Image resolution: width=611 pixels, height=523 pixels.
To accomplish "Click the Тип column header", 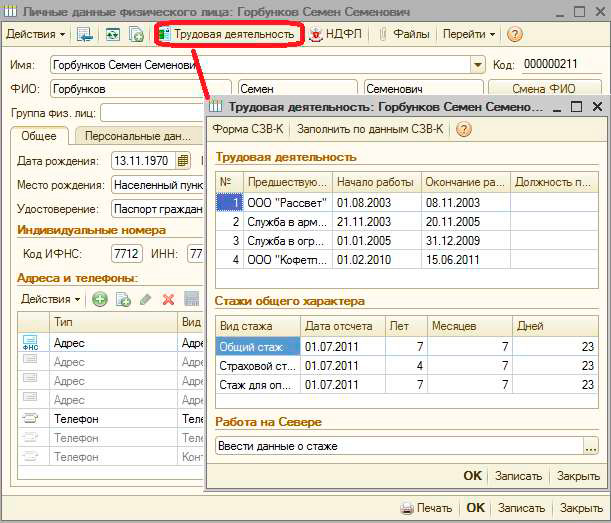I will coord(113,322).
